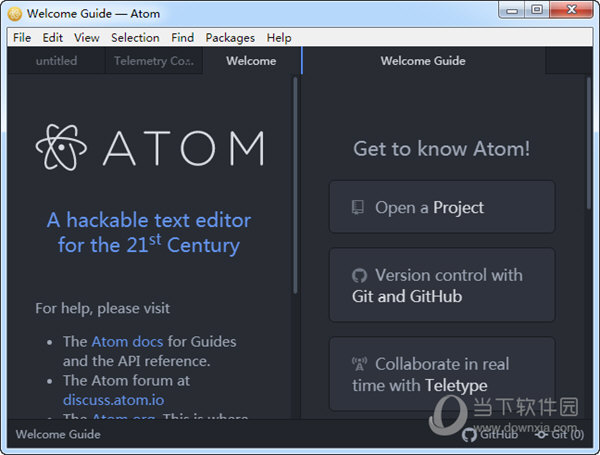Switch to the untitled tab
The width and height of the screenshot is (600, 455).
tap(56, 61)
